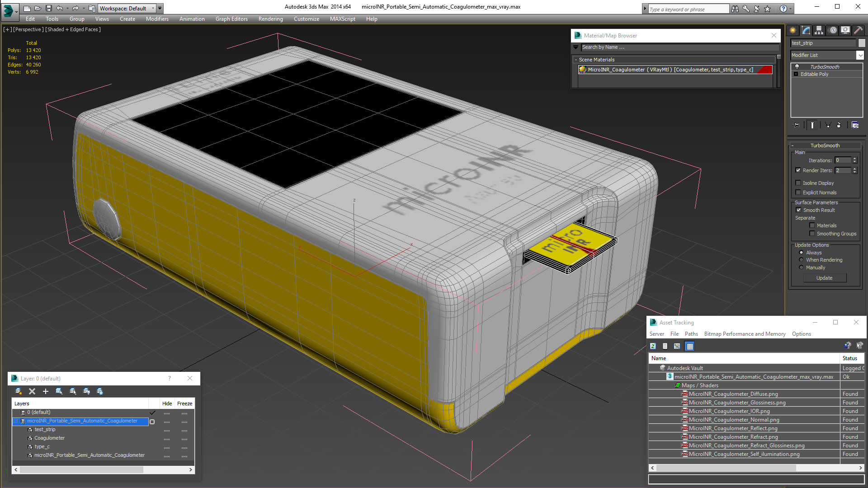The height and width of the screenshot is (488, 868).
Task: Toggle the TurboSmooth modifier lightbulb
Action: coord(797,67)
